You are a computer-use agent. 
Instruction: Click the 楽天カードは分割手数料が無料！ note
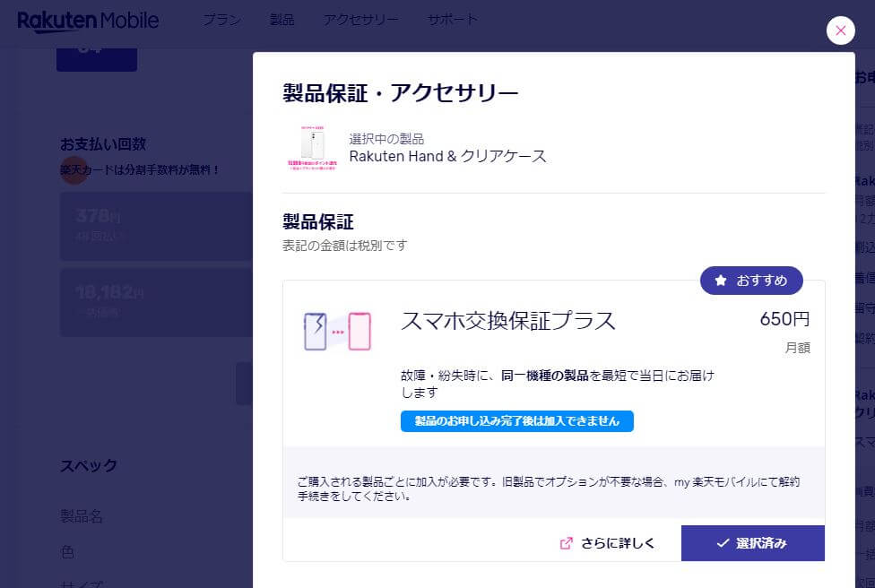click(x=140, y=169)
